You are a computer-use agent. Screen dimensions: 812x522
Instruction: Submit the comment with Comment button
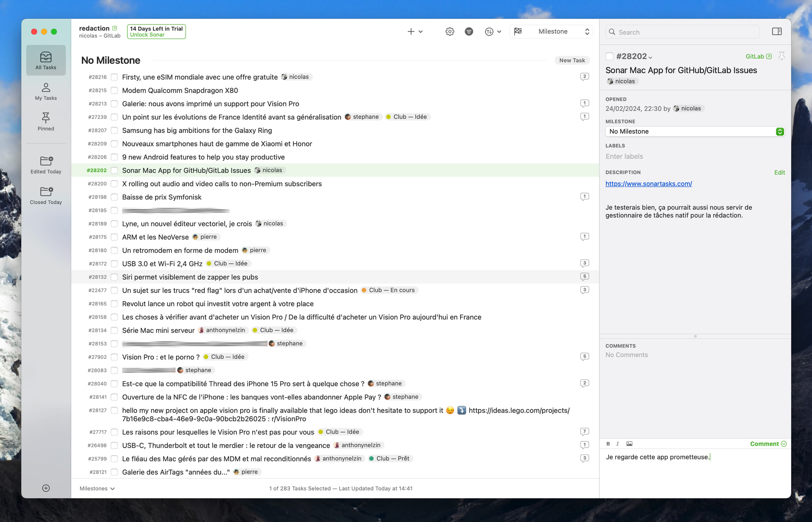tap(768, 444)
